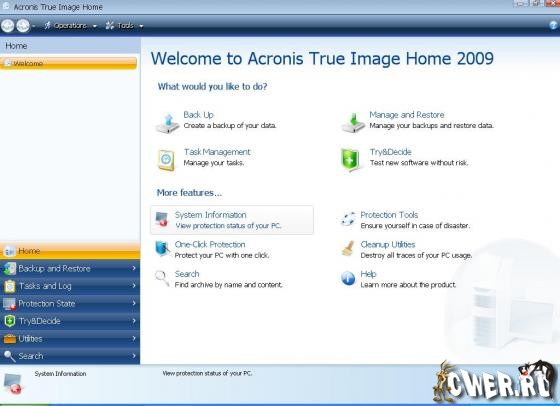This screenshot has width=560, height=406.
Task: Open the Search link in More features
Action: point(187,274)
